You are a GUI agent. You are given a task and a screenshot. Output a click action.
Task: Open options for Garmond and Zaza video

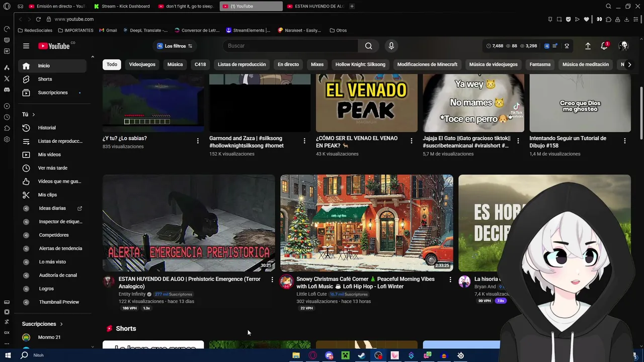(x=304, y=141)
